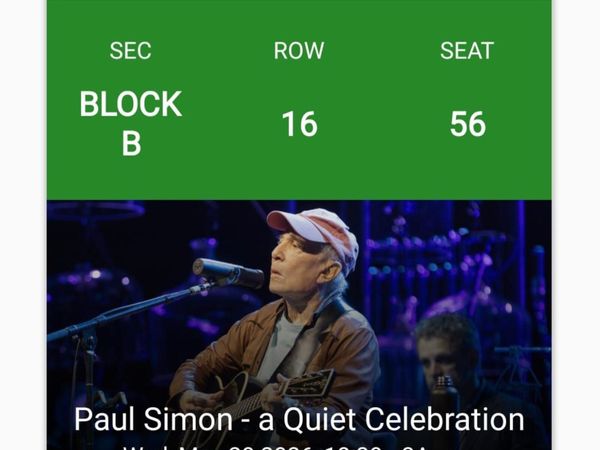The image size is (600, 450).
Task: Tap the SEC label
Action: pyautogui.click(x=130, y=51)
